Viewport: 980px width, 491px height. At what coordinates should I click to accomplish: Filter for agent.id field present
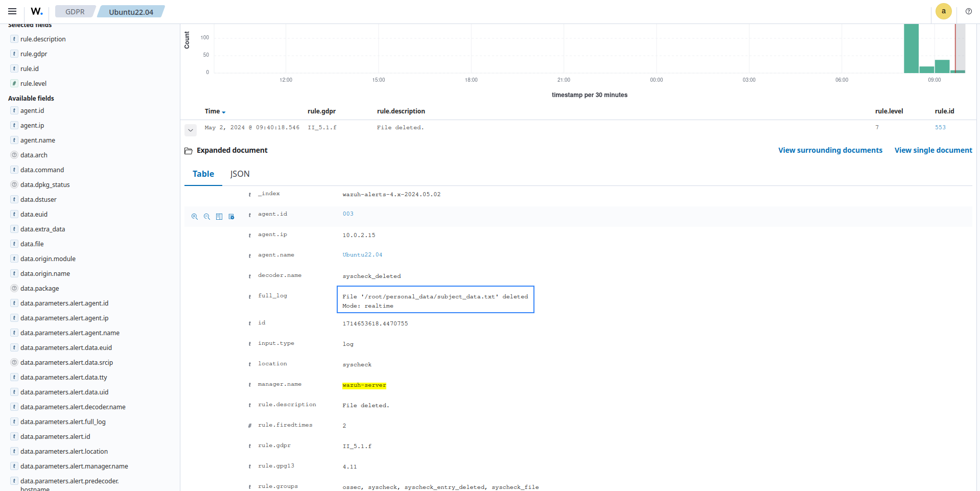click(231, 217)
